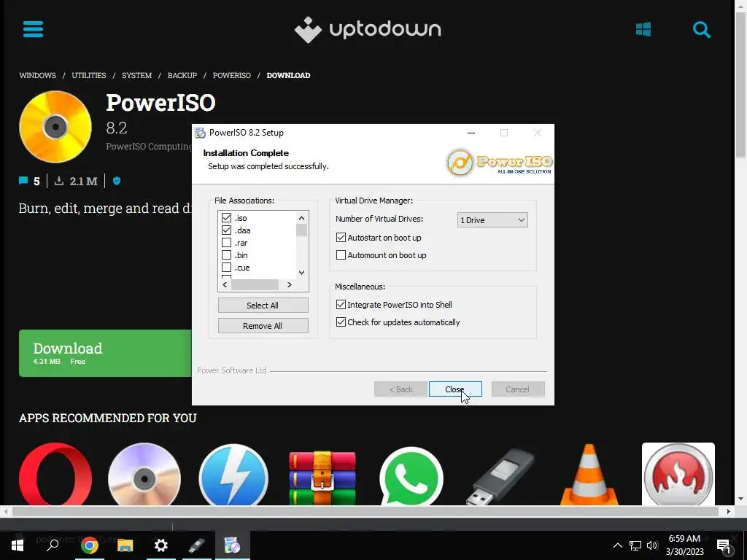Go to WINDOWS breadcrumb
This screenshot has height=560, width=747.
(38, 75)
